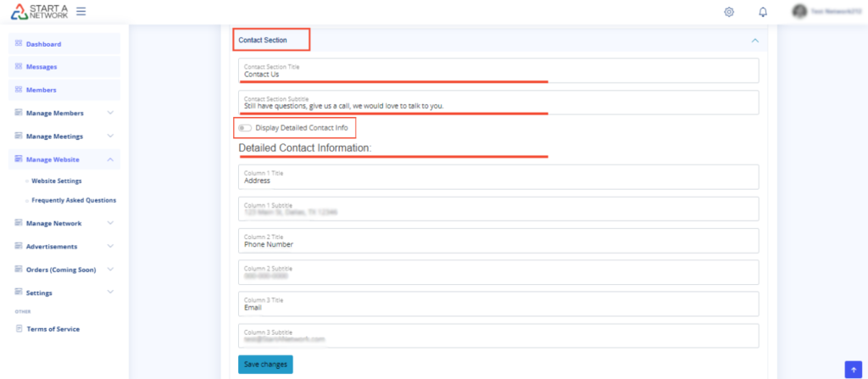868x379 pixels.
Task: Toggle Display Detailed Contact Info switch
Action: 245,128
